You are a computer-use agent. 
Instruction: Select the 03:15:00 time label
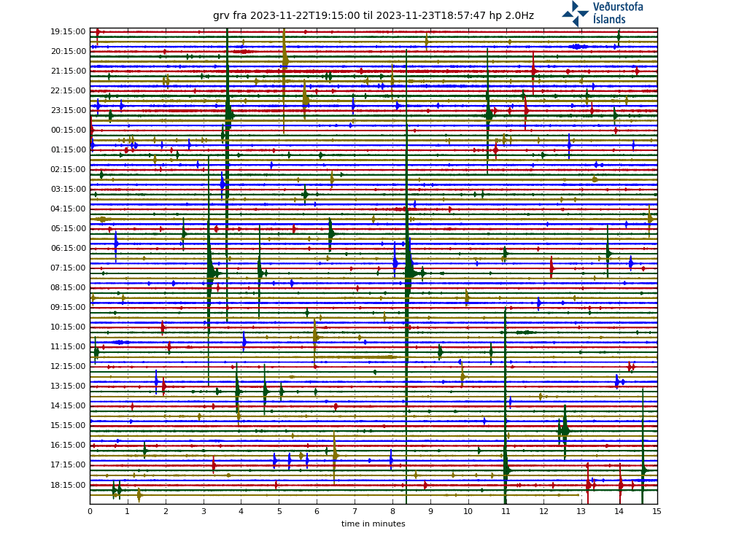(68, 190)
